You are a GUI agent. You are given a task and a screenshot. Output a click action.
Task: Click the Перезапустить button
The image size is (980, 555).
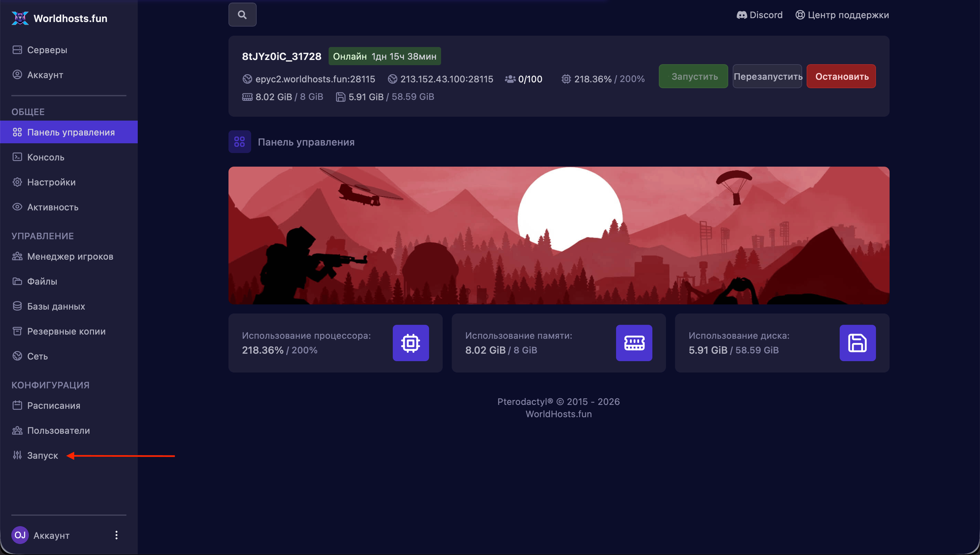[x=767, y=76]
